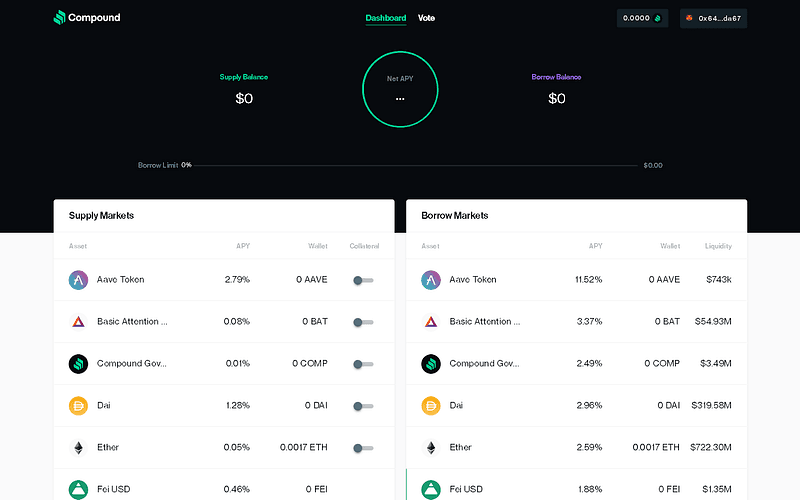Click $722.30M Ether liquidity value
This screenshot has height=500, width=800.
tap(711, 447)
